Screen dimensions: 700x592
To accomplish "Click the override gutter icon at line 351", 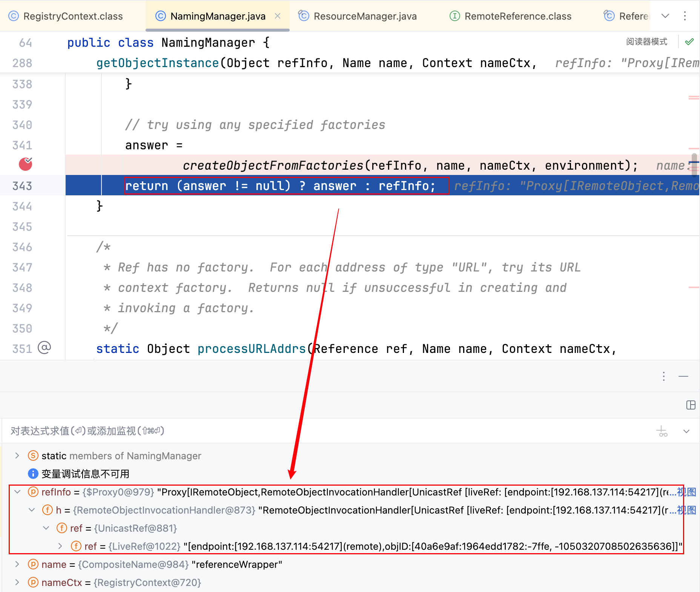I will click(x=44, y=347).
